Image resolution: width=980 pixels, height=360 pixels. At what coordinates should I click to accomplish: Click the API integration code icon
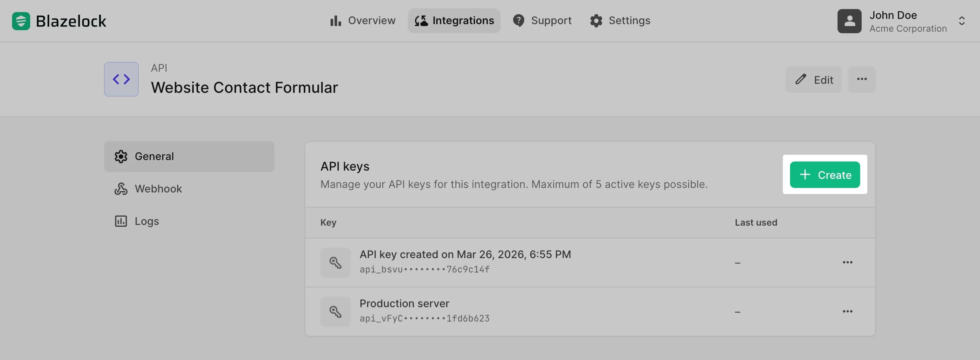pyautogui.click(x=121, y=79)
